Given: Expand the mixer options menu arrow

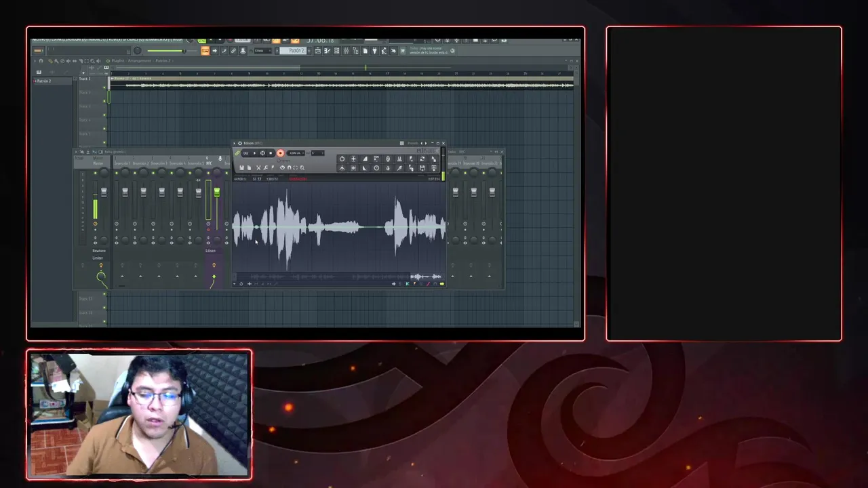Looking at the screenshot, I should pos(76,152).
